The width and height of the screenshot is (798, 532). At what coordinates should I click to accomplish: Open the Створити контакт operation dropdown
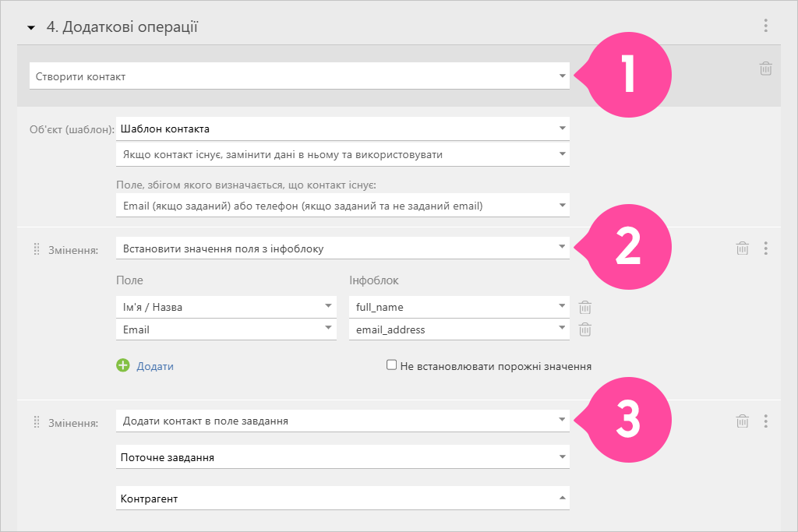pos(299,76)
